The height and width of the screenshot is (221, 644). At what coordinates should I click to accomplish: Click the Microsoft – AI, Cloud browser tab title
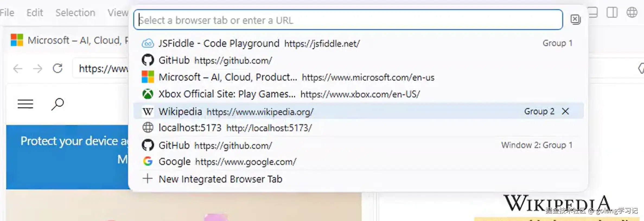tap(78, 40)
